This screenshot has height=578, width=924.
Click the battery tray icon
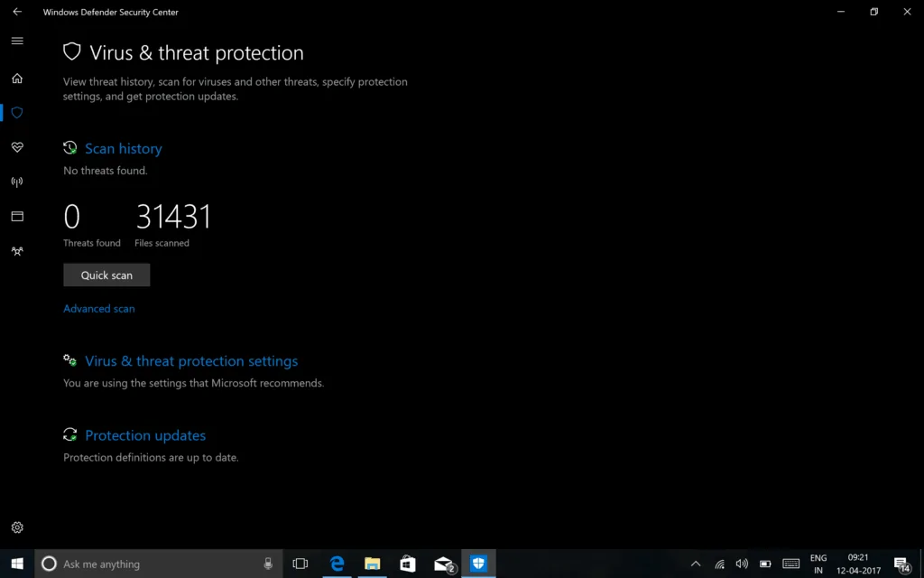point(765,564)
